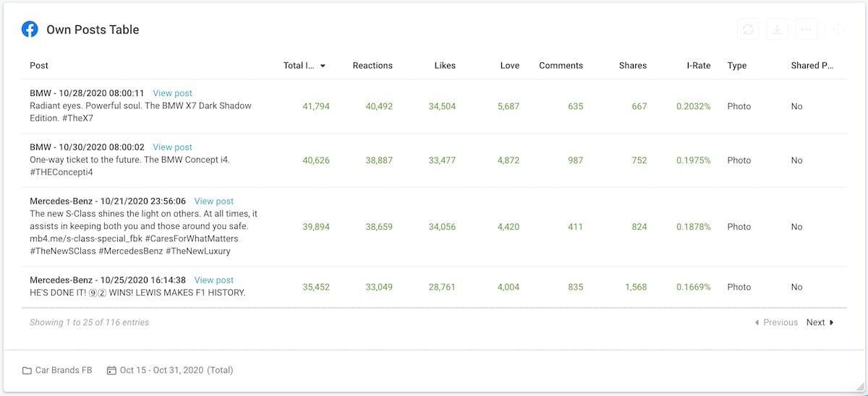Open View post for Mercedes-Benz 10/21/2020

(x=214, y=202)
